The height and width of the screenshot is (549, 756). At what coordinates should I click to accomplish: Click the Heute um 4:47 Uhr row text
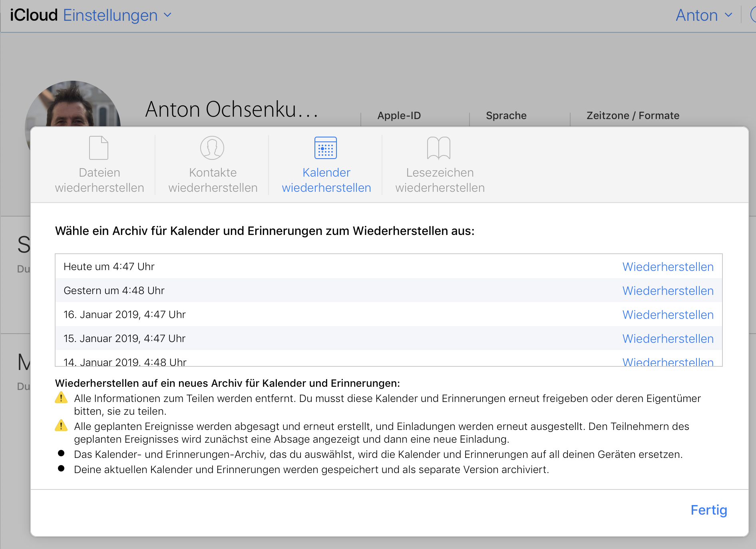point(109,267)
